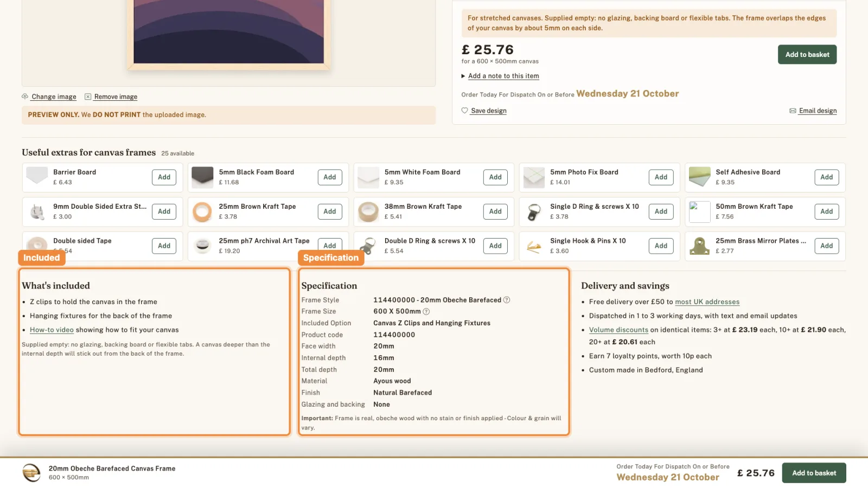This screenshot has height=488, width=868.
Task: Click the Change image upload icon
Action: click(x=25, y=97)
